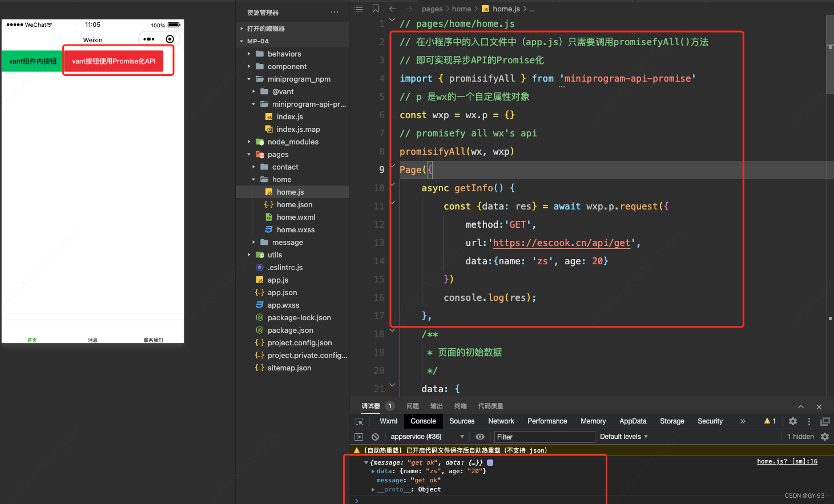The height and width of the screenshot is (504, 834).
Task: Expand the data object in console output
Action: click(373, 471)
